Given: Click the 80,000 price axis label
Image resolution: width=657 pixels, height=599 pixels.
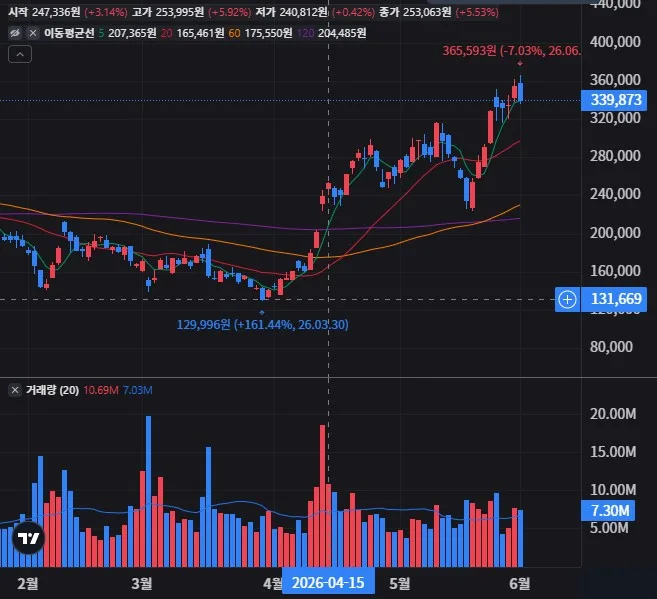Looking at the screenshot, I should [x=611, y=347].
